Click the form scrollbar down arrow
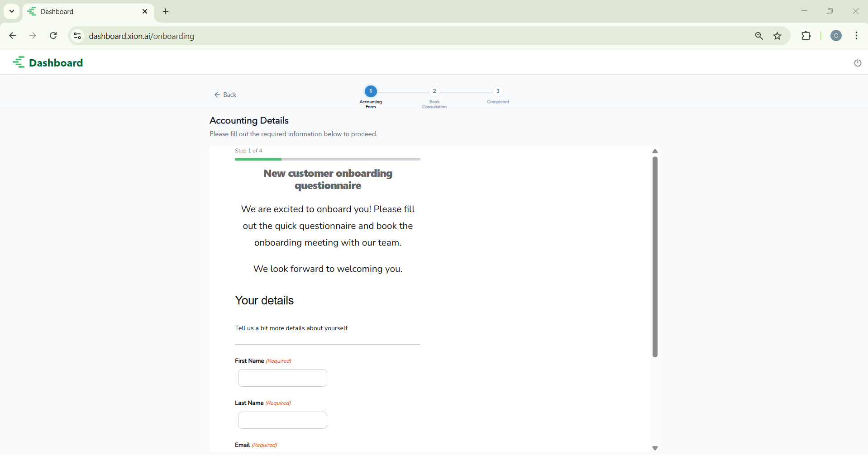Screen dimensions: 868x460 click(655, 448)
